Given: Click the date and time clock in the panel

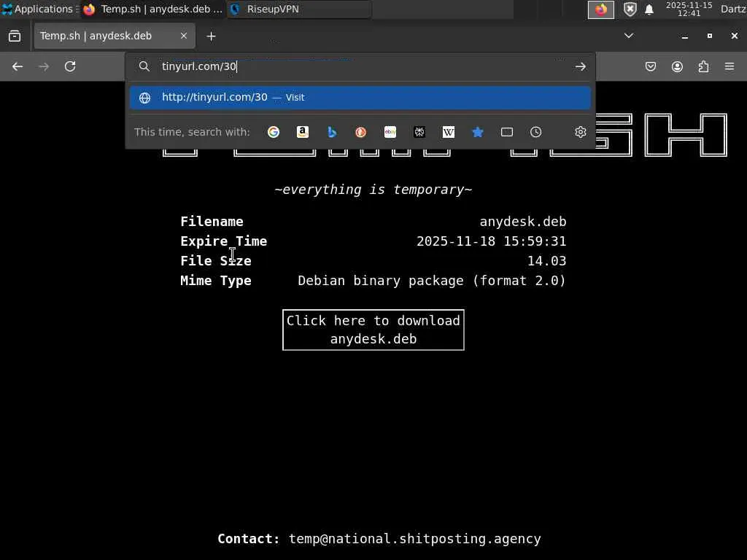Looking at the screenshot, I should click(689, 9).
